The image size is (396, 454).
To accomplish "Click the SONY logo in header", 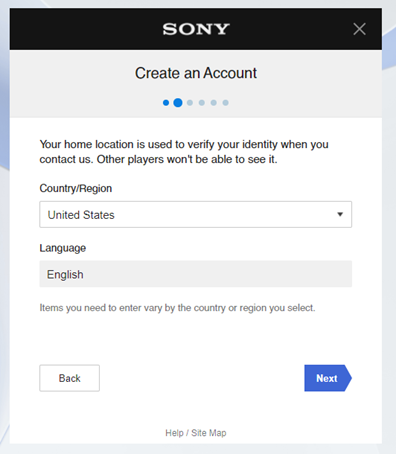I will click(x=196, y=29).
